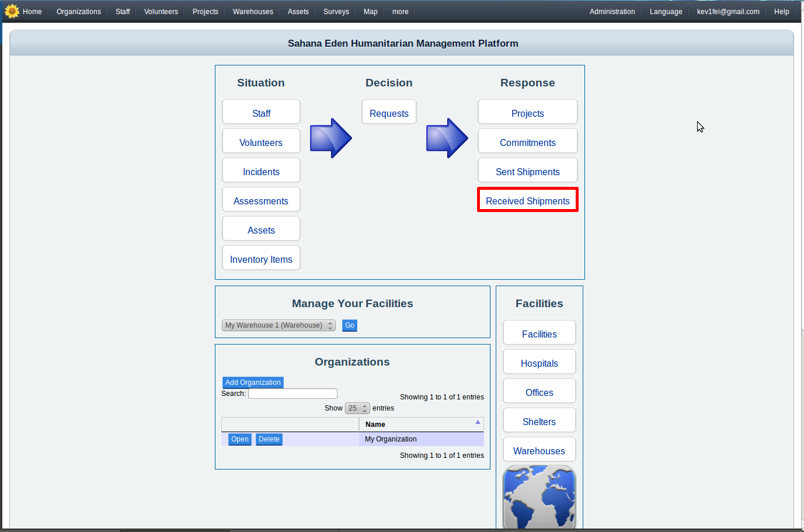Open the Administration menu
The height and width of the screenshot is (532, 804).
coord(612,12)
